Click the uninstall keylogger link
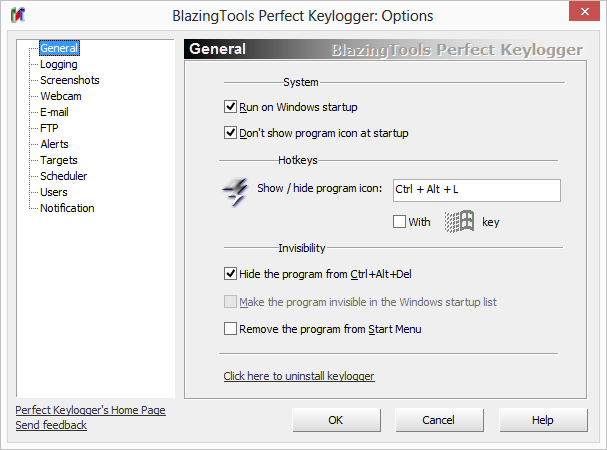This screenshot has width=607, height=450. [x=299, y=377]
